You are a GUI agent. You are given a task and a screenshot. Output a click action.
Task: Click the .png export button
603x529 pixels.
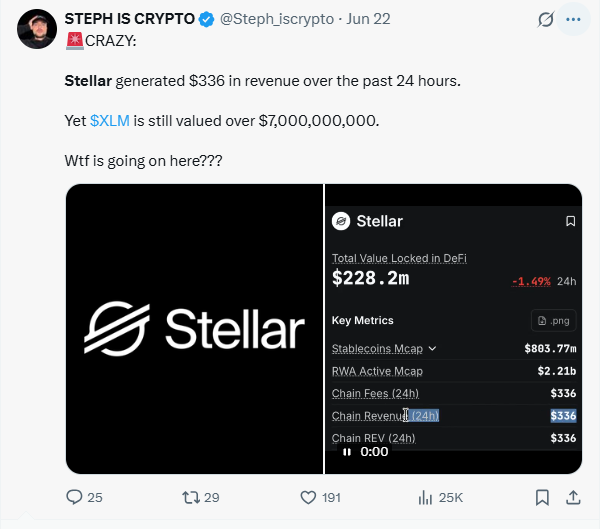553,320
